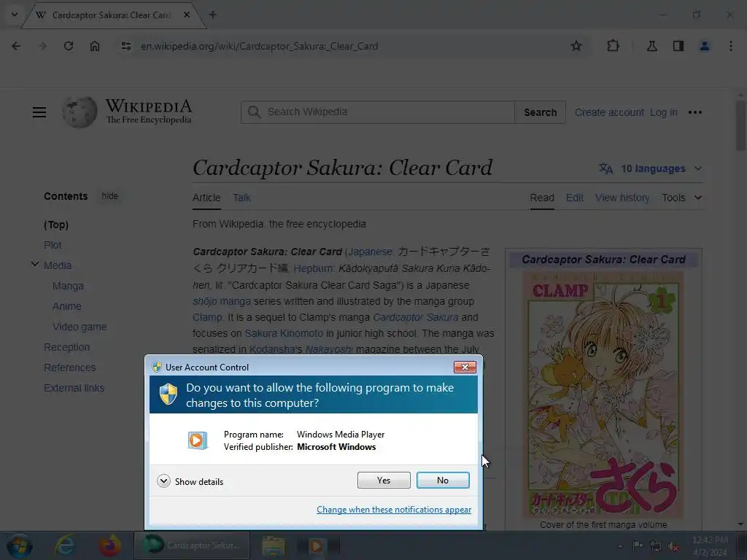Open Chrome home page button

pos(95,46)
